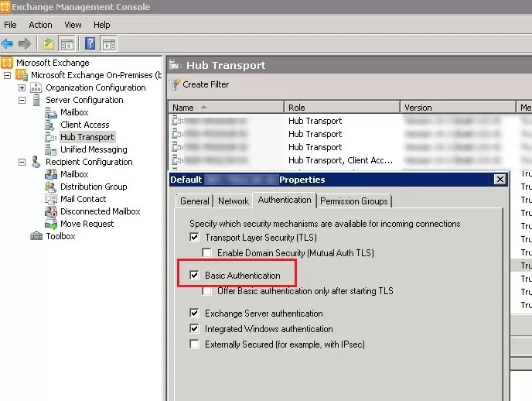The width and height of the screenshot is (532, 401).
Task: Click the Distribution Group icon
Action: tap(50, 187)
